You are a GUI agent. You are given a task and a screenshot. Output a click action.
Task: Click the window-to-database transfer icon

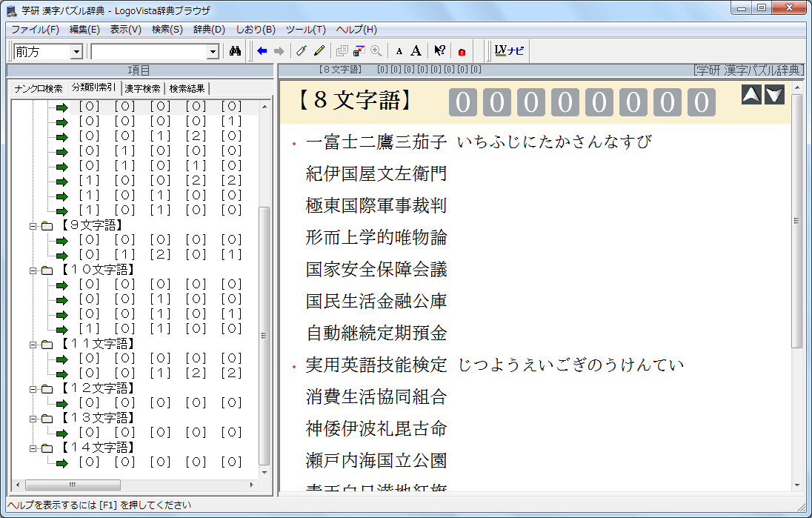(x=359, y=51)
